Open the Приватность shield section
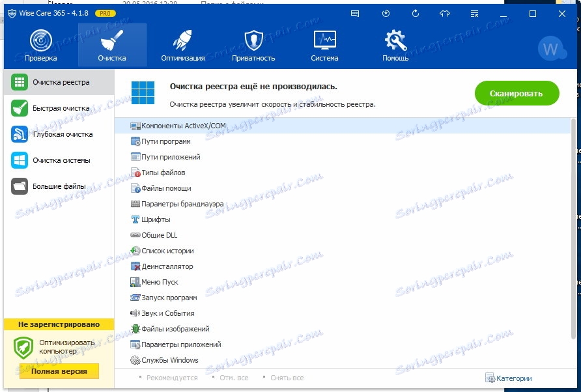Viewport: 581px width, 392px height. click(253, 45)
